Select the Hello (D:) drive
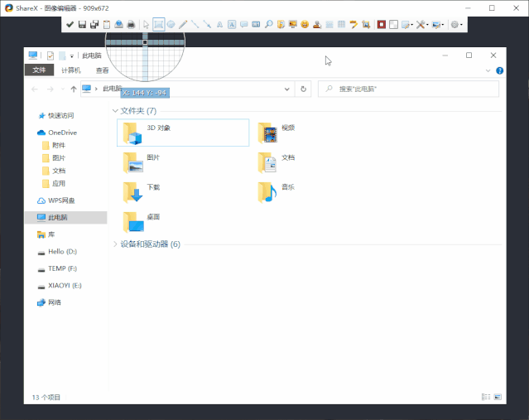Image resolution: width=529 pixels, height=420 pixels. 62,252
